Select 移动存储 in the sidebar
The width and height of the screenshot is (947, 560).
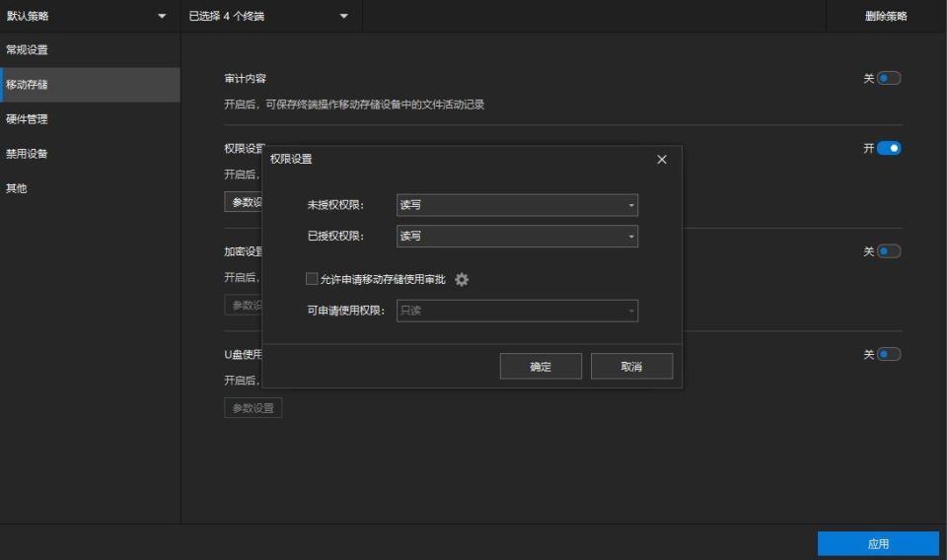coord(90,85)
